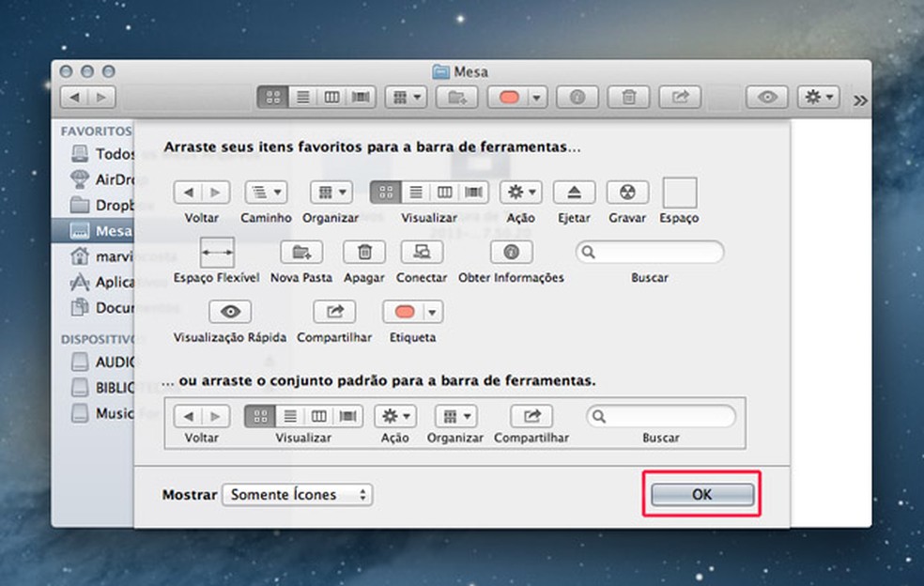924x586 pixels.
Task: Click the red label button in toolbar
Action: (x=509, y=98)
